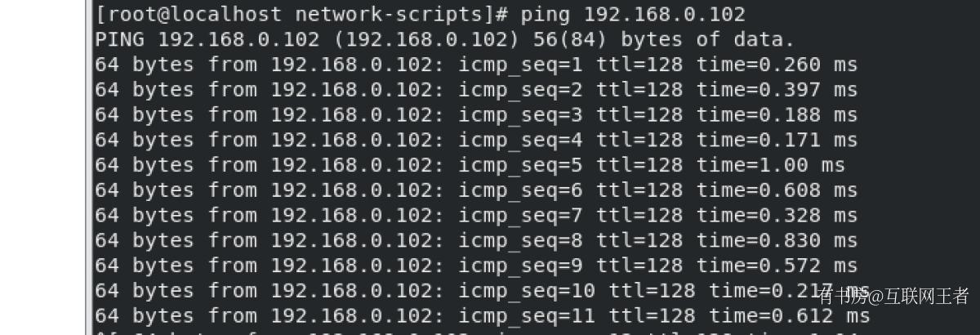Click the time=0.397 ms value
This screenshot has height=335, width=980.
[x=777, y=90]
